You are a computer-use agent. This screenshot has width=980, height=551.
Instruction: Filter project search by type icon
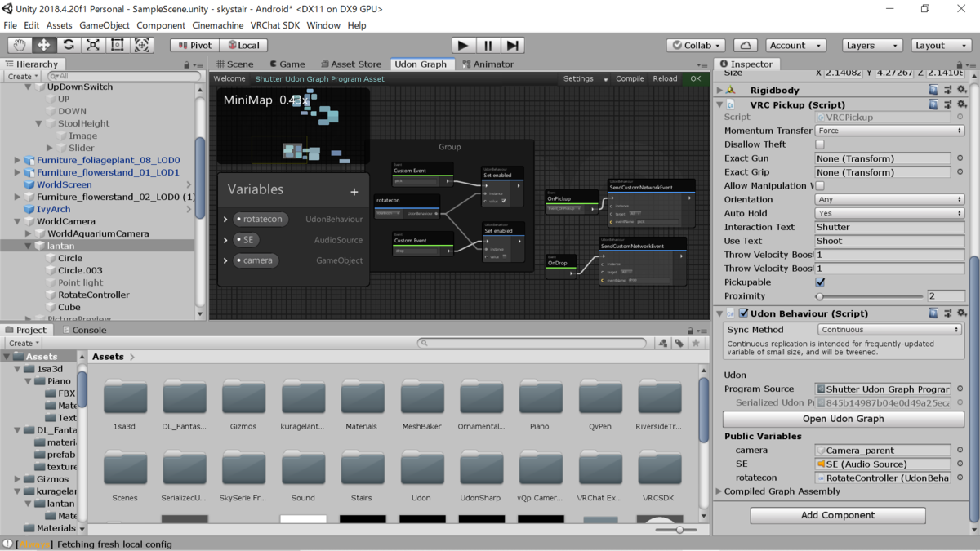(x=663, y=344)
